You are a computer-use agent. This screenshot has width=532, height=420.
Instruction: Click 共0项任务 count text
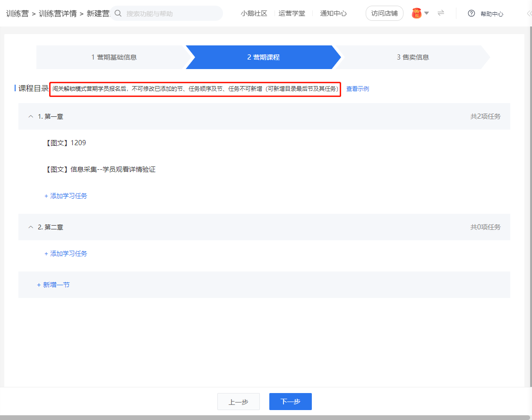(x=485, y=227)
